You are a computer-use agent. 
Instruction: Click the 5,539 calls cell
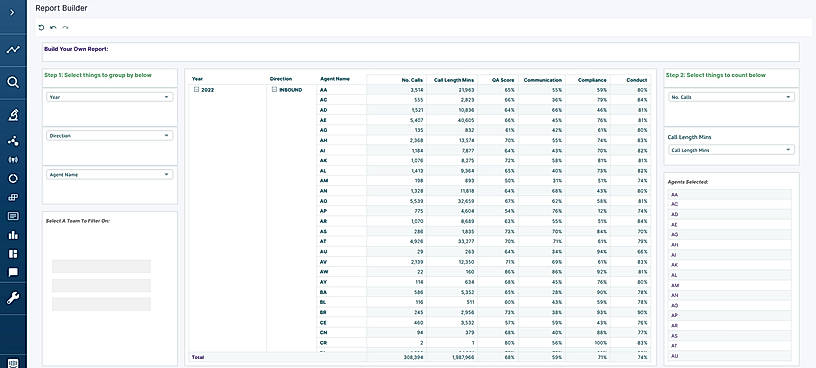coord(416,201)
